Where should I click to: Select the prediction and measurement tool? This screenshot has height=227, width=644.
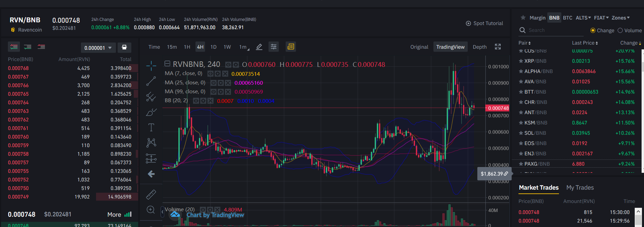click(x=151, y=158)
